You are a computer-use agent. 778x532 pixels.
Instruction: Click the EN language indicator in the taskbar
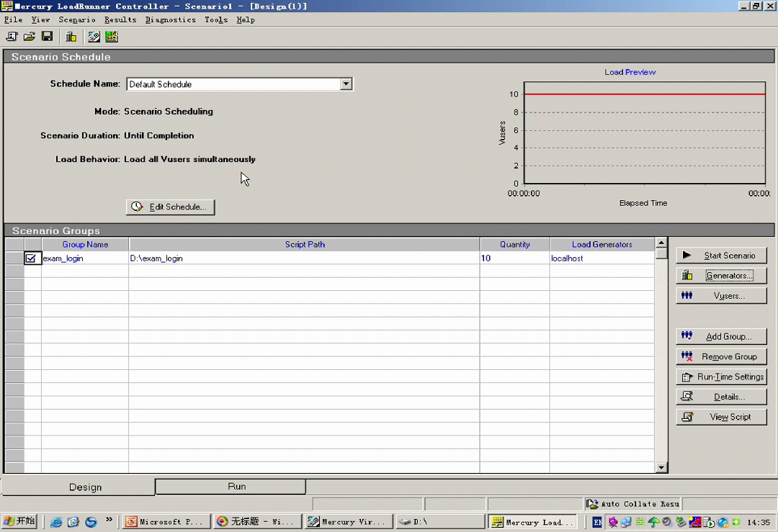tap(597, 522)
